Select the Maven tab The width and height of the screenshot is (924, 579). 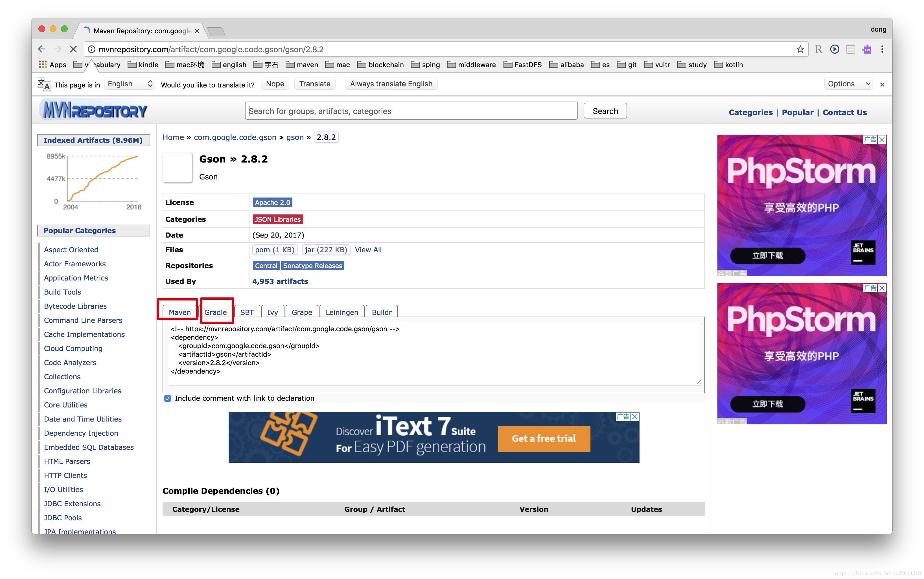click(x=179, y=312)
